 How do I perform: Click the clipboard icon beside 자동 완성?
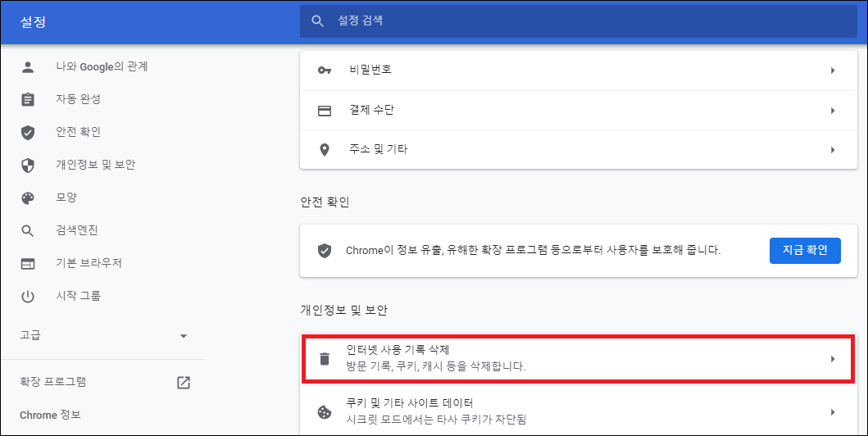click(x=28, y=100)
